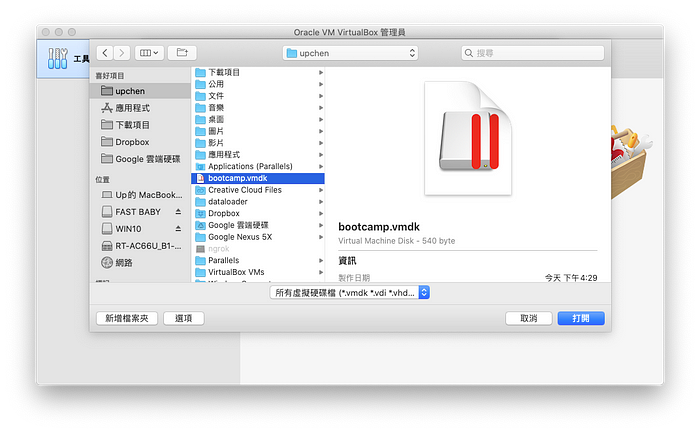This screenshot has width=700, height=433.
Task: Expand arrow next to Google Nexus 5X
Action: tap(321, 237)
